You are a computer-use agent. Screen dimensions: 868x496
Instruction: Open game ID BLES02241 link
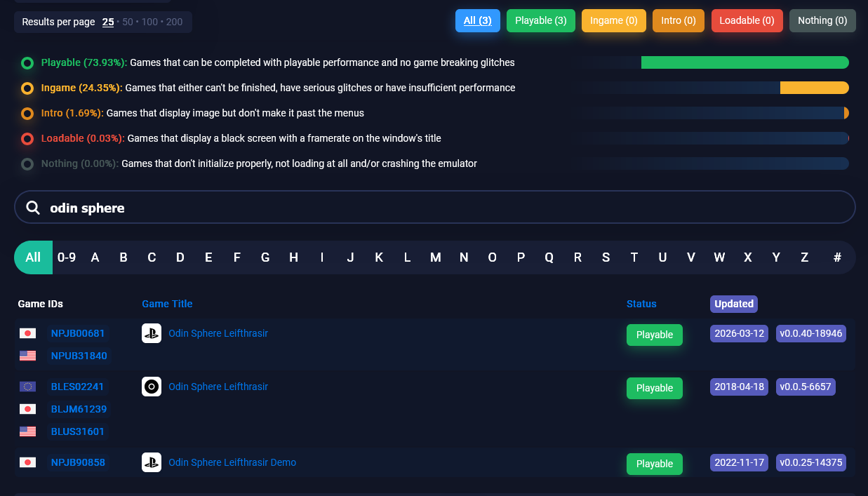click(77, 387)
